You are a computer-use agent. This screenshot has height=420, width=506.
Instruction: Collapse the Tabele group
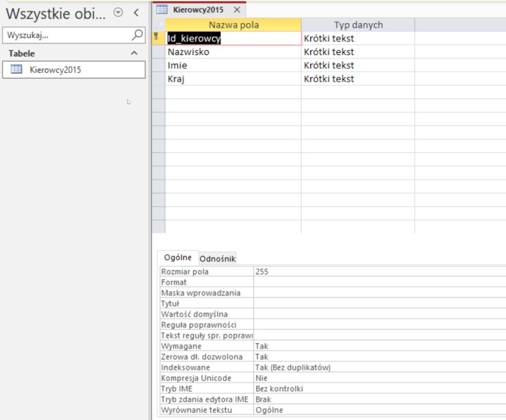pos(134,53)
